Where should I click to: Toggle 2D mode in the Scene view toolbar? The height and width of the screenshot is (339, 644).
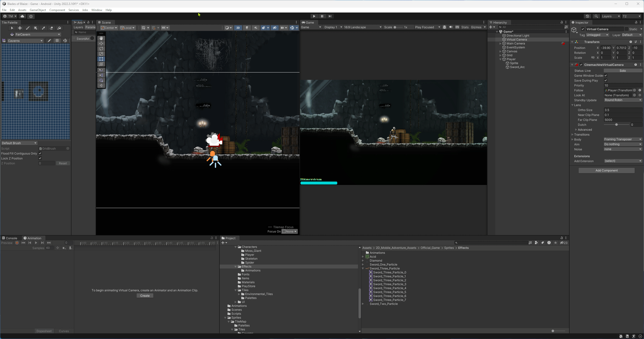(238, 28)
